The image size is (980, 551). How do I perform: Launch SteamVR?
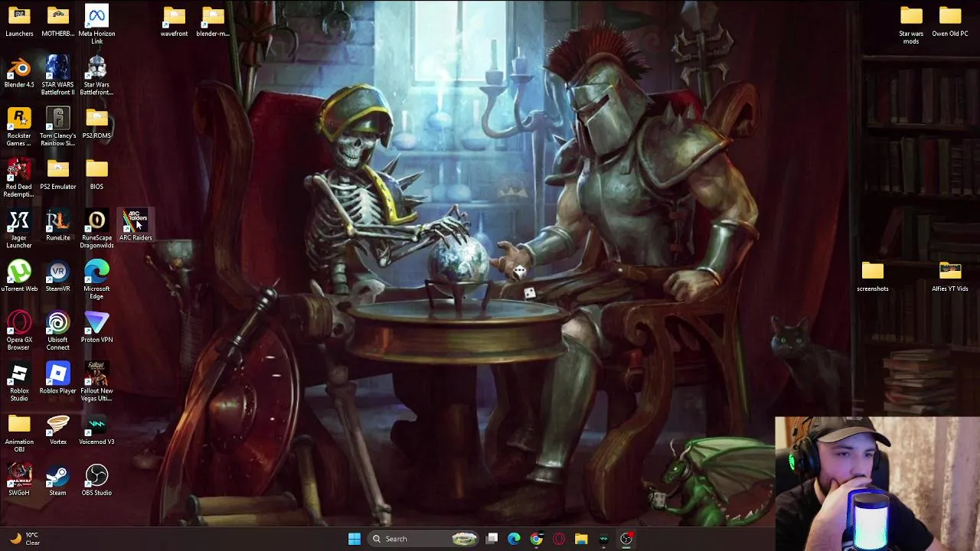tap(58, 277)
